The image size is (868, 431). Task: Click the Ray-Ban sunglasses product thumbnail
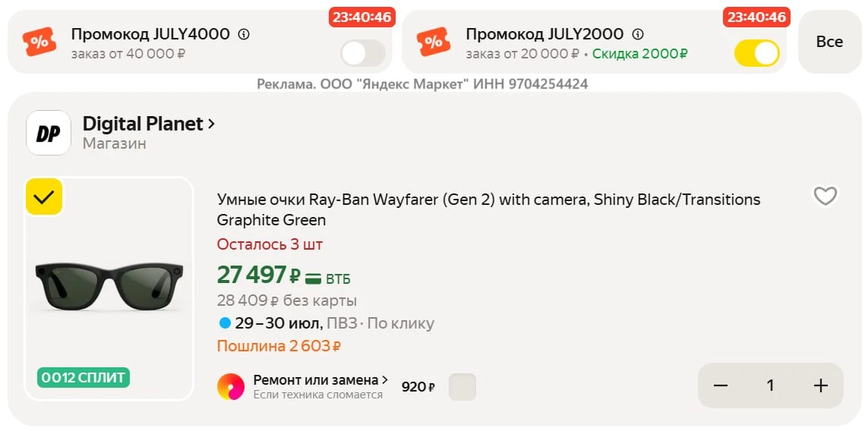tap(109, 288)
